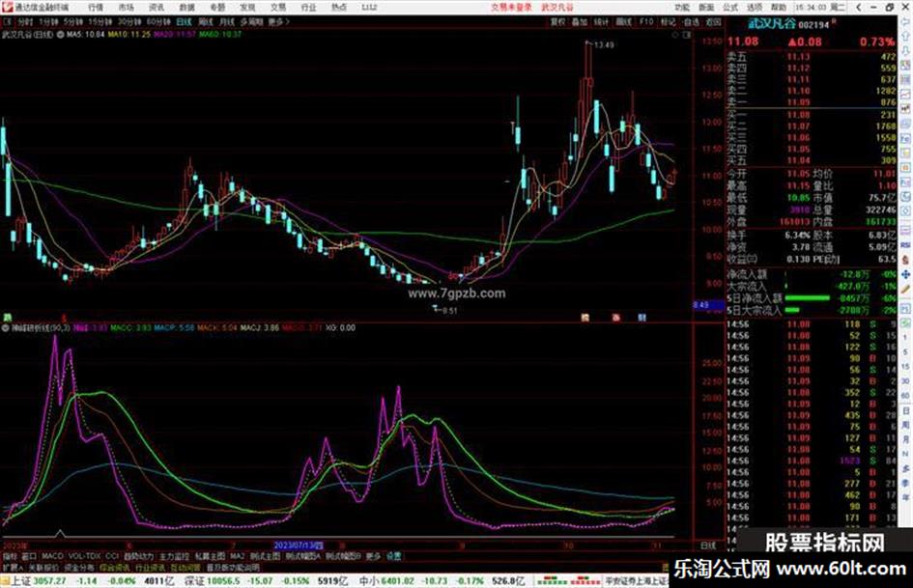Open the 综合资讯 tab
This screenshot has height=588, width=913.
pyautogui.click(x=115, y=567)
